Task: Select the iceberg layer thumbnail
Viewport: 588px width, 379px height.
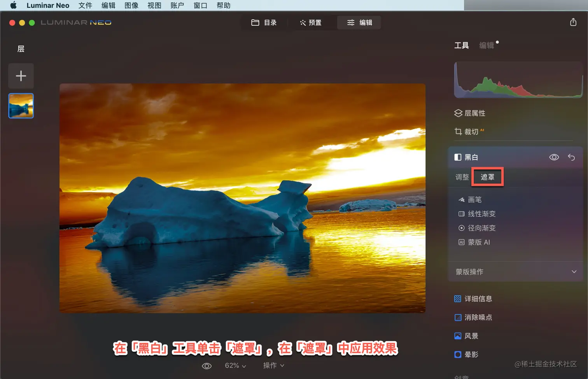Action: point(21,106)
